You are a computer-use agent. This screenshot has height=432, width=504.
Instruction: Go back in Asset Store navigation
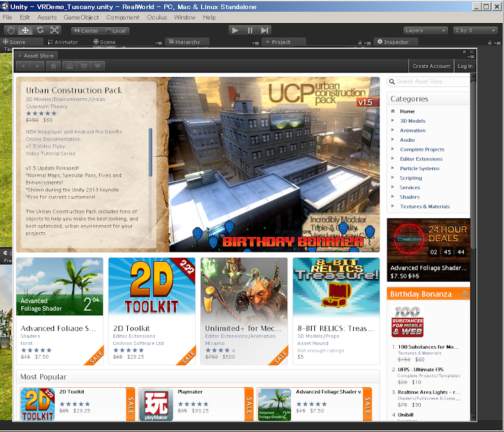coord(22,66)
